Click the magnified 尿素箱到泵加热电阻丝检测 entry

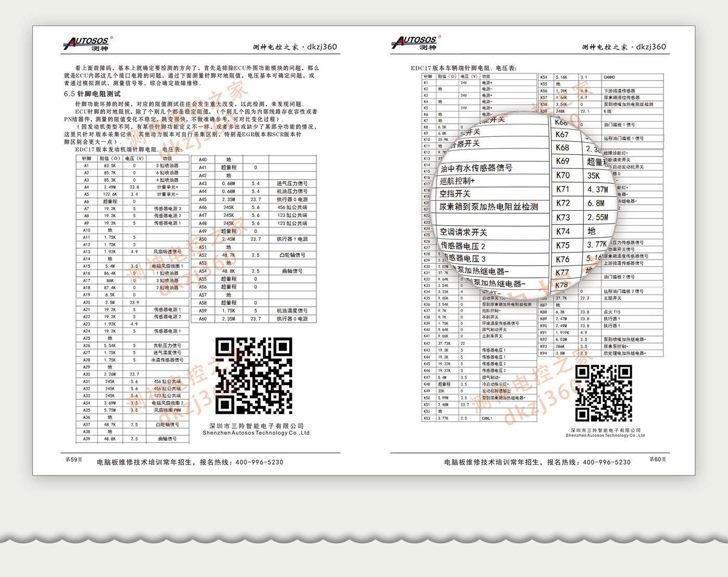coord(488,207)
